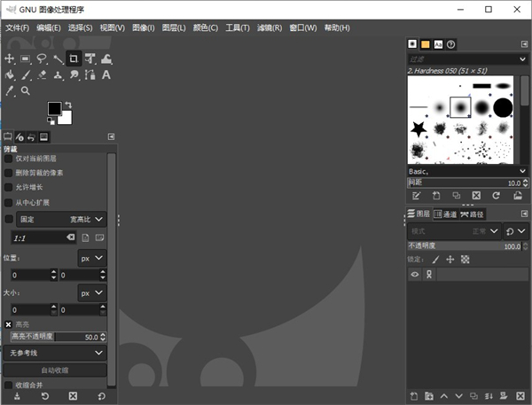Uncheck the 高亮 checkbox
The image size is (532, 405).
coord(9,324)
